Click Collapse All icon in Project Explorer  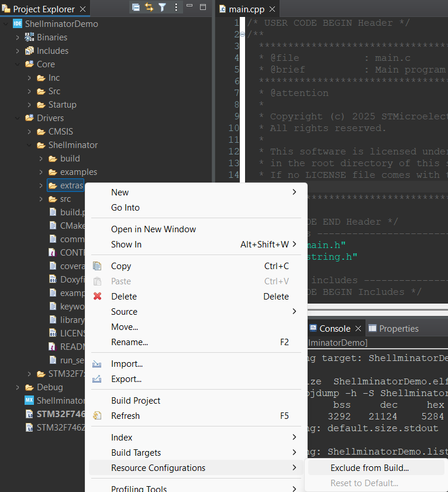136,7
